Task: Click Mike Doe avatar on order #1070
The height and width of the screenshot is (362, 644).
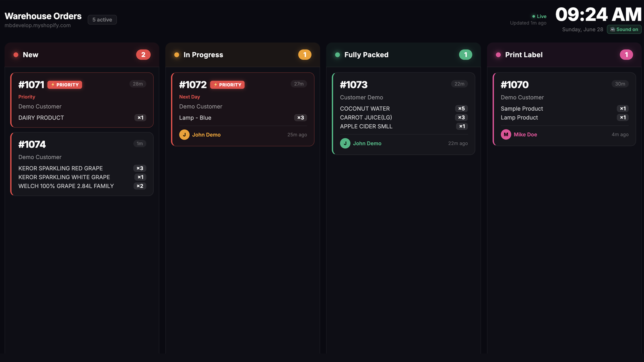Action: (506, 134)
